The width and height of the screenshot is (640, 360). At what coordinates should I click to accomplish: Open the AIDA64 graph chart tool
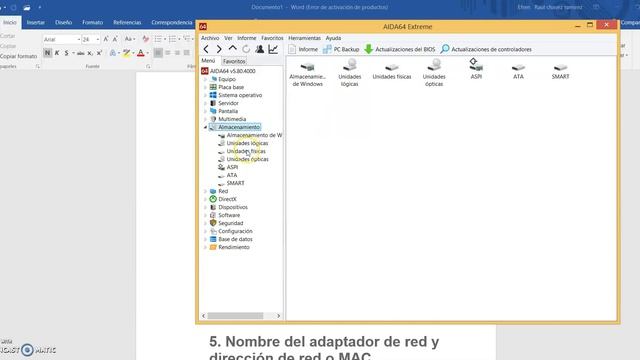[x=273, y=49]
